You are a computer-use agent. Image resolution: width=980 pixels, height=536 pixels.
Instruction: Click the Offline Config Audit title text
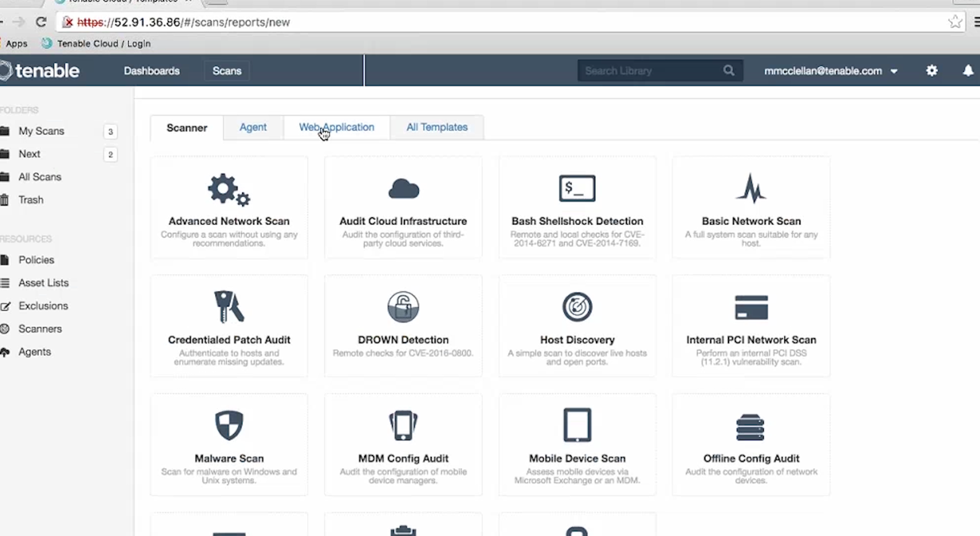pyautogui.click(x=751, y=459)
